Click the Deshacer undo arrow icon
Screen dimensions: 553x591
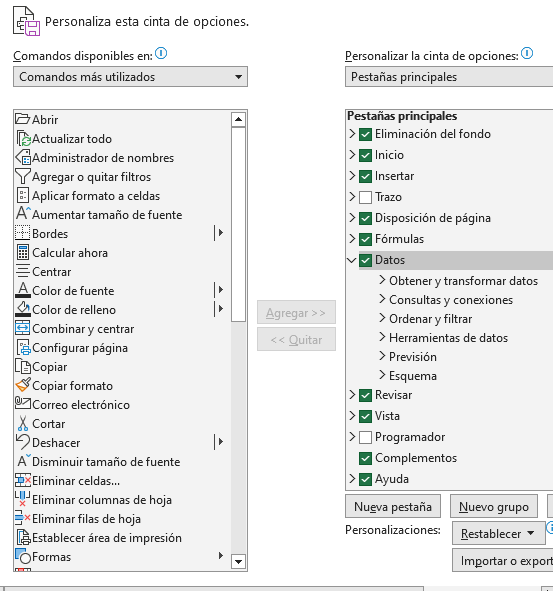click(23, 442)
